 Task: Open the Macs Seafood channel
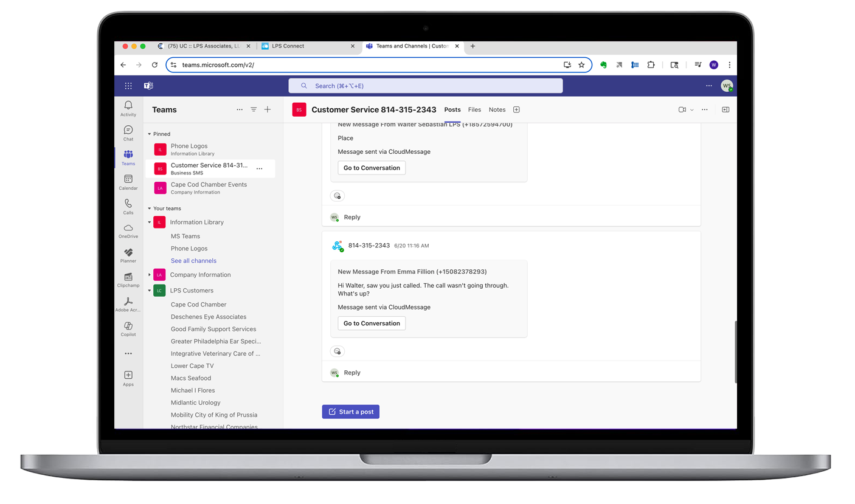191,378
